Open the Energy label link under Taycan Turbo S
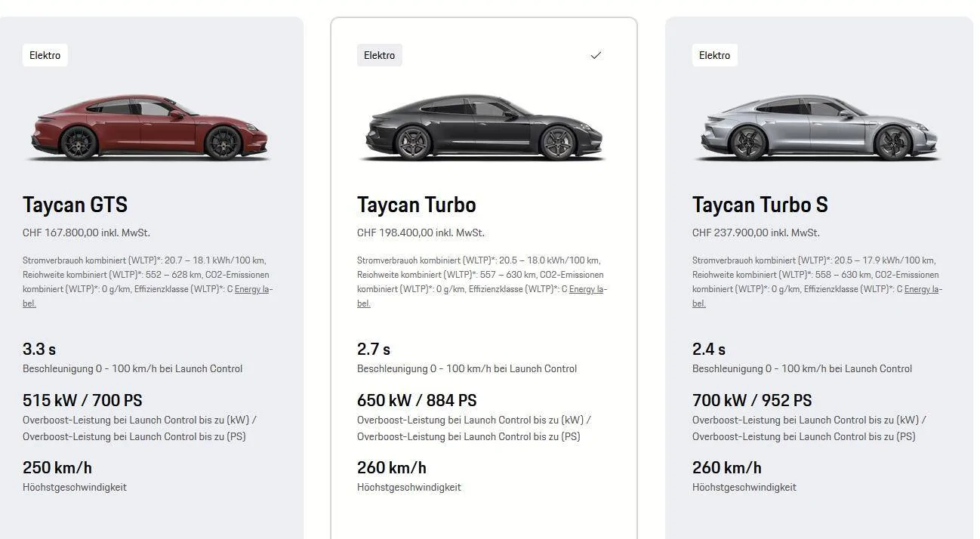 tap(923, 289)
